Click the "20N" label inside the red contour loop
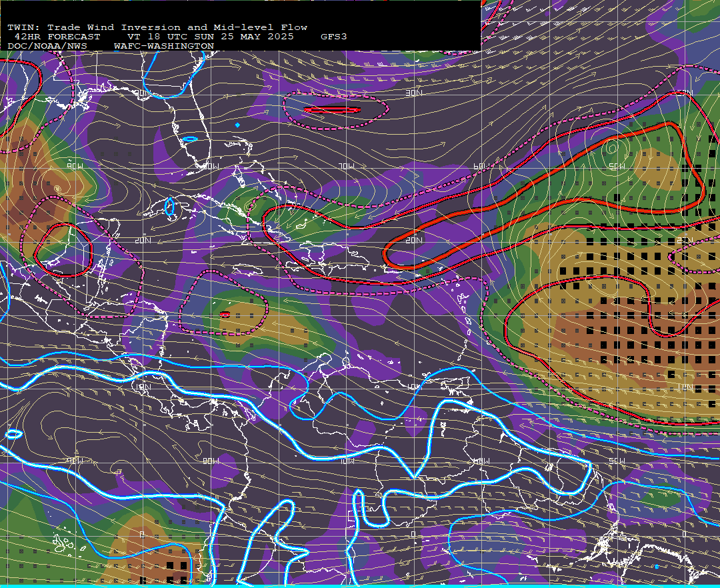Screen dimensions: 720x588 tap(414, 240)
